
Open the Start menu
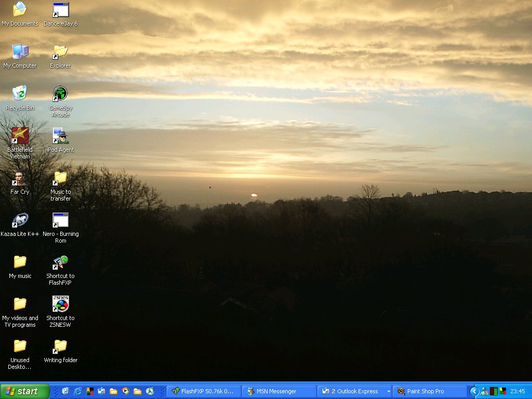click(24, 391)
